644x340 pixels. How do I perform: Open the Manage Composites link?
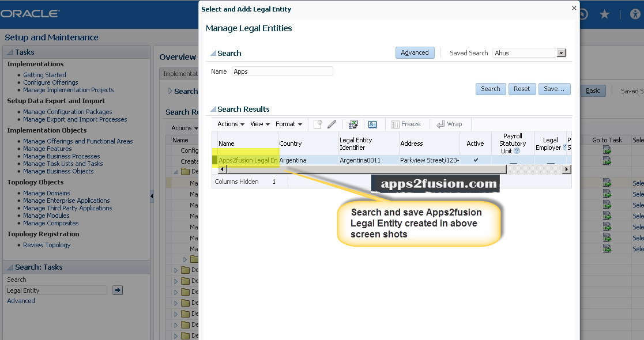click(51, 224)
